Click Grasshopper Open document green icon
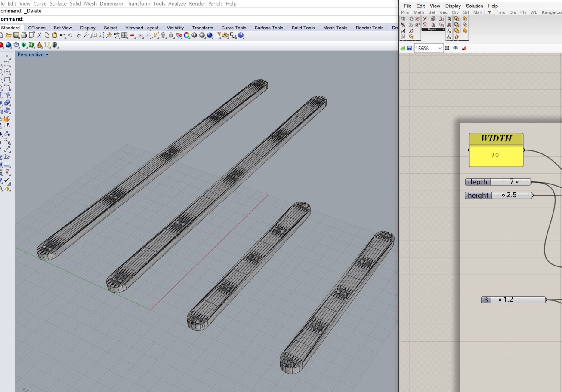The width and height of the screenshot is (562, 392). [x=403, y=48]
